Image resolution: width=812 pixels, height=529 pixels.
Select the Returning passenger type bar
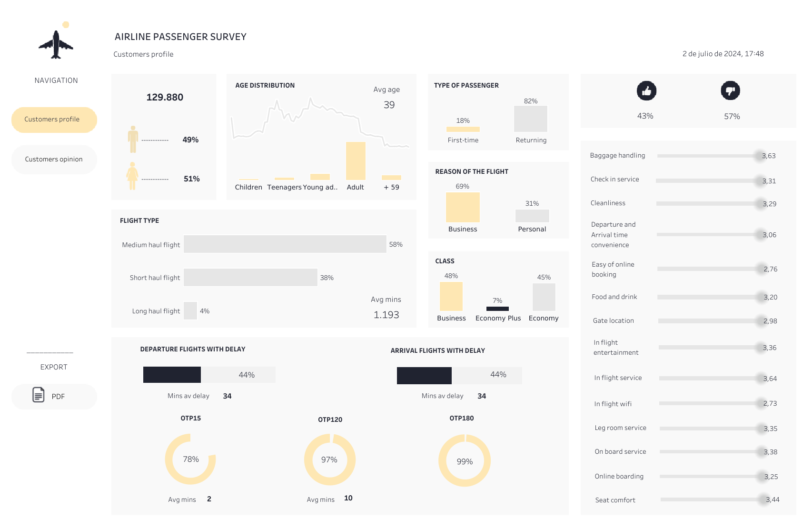point(530,119)
